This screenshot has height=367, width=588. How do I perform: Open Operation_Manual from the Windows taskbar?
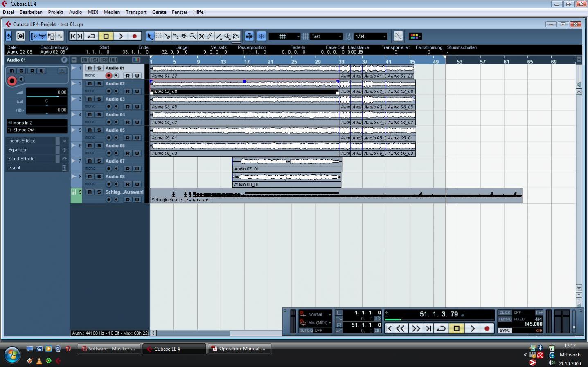[x=240, y=349]
